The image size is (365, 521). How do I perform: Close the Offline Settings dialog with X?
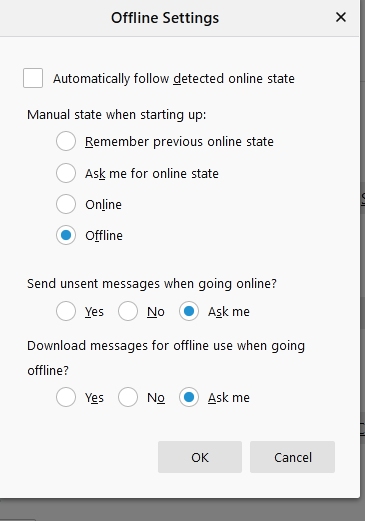point(341,17)
